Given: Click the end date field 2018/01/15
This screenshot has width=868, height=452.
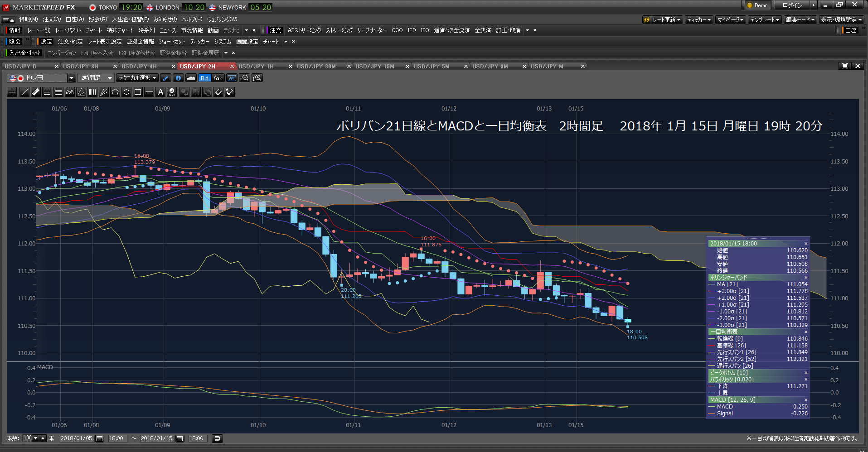Looking at the screenshot, I should 156,438.
